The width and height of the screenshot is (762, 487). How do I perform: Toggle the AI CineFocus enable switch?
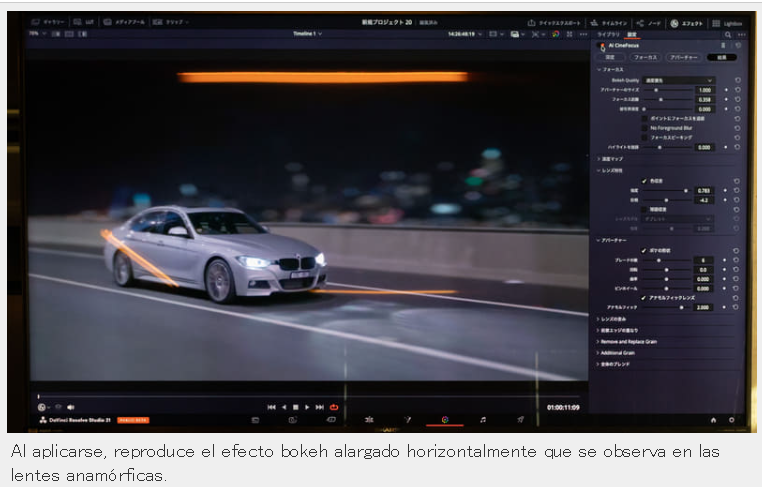[602, 46]
